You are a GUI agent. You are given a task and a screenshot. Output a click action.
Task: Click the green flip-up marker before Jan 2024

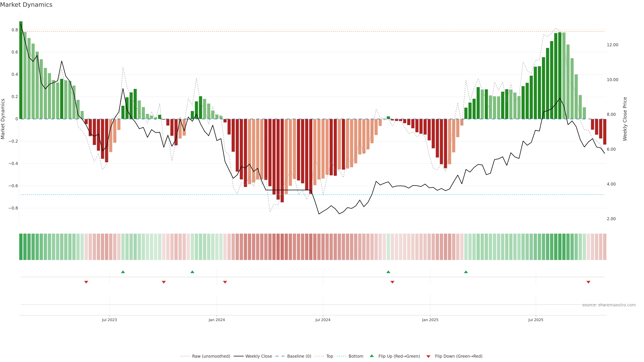tap(192, 272)
